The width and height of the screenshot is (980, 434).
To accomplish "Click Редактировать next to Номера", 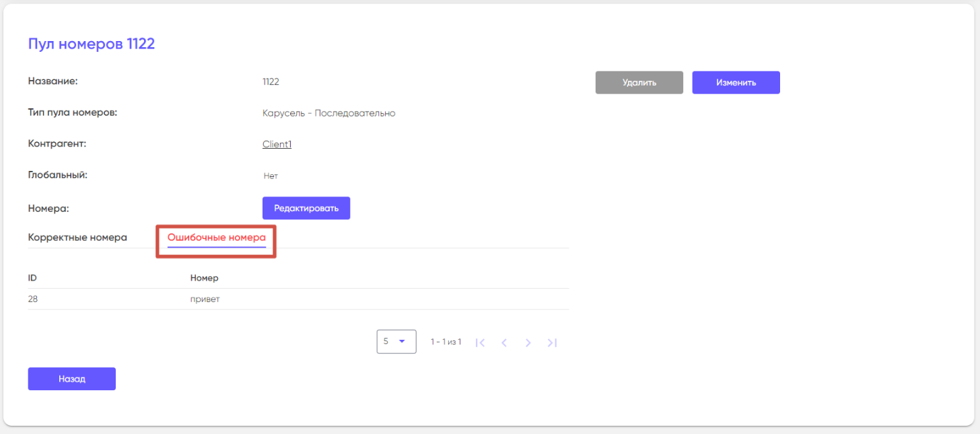I will tap(306, 209).
